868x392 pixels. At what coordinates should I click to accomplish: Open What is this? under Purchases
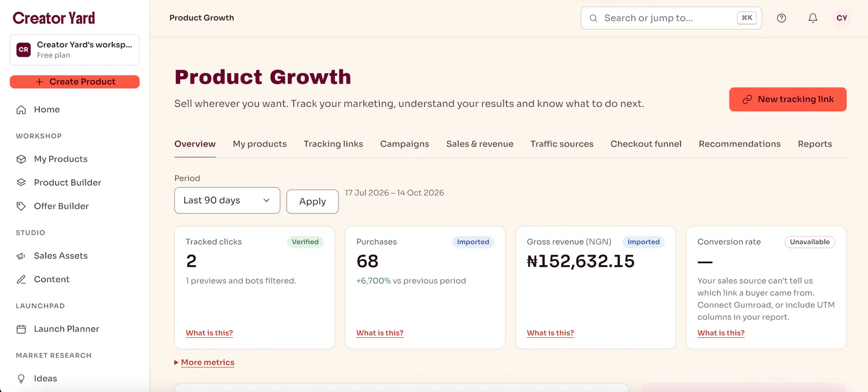(x=380, y=333)
